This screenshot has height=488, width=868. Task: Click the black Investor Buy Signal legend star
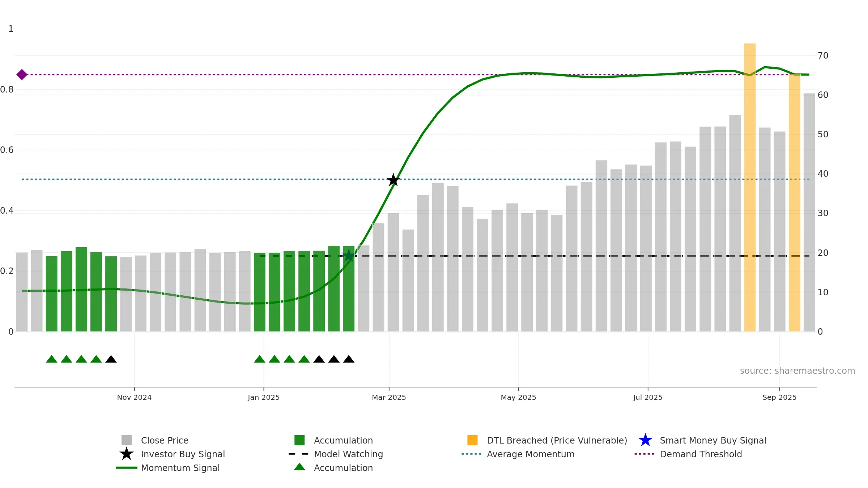pyautogui.click(x=126, y=454)
